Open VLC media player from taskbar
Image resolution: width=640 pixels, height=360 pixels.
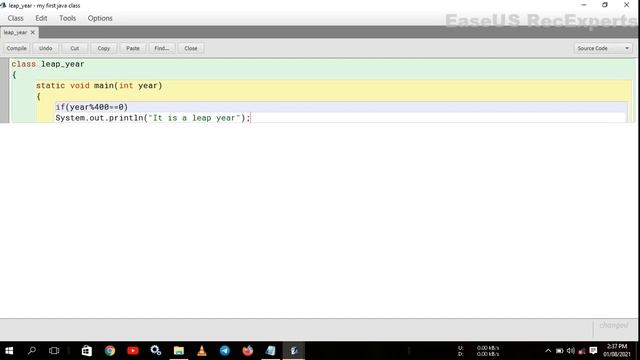click(x=202, y=351)
